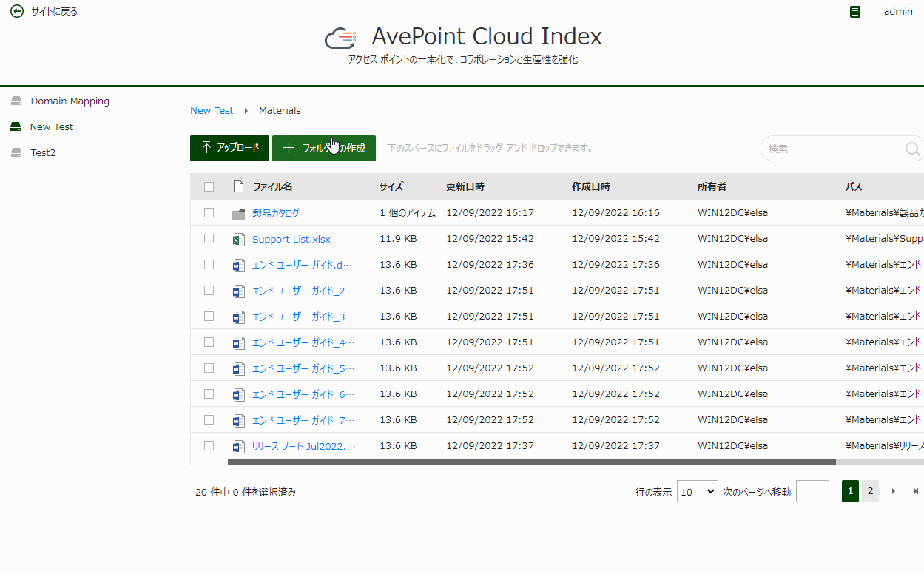This screenshot has width=924, height=574.
Task: Check the box for 製品カタログ
Action: coord(209,212)
